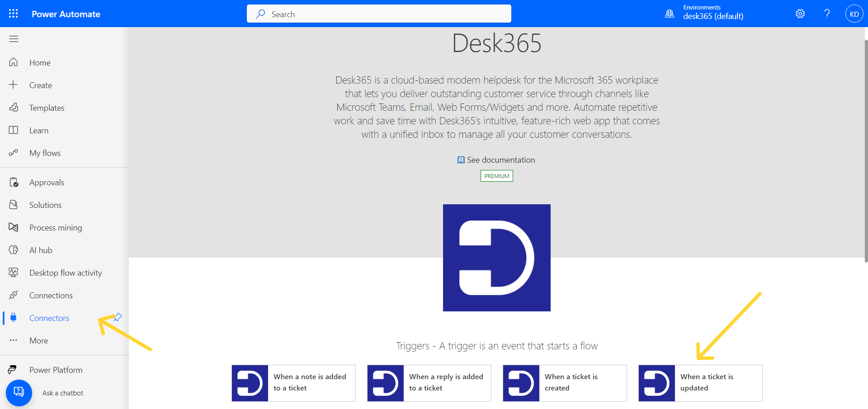
Task: Click the Desk365 connector logo
Action: tap(496, 258)
